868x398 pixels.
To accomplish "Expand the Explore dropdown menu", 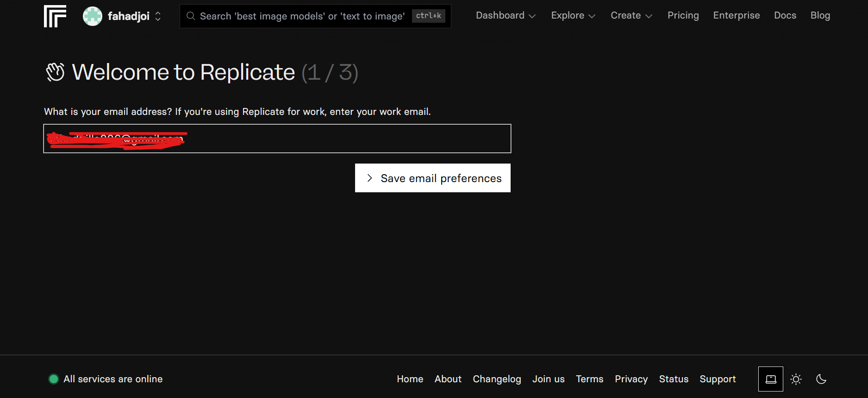I will [x=573, y=15].
